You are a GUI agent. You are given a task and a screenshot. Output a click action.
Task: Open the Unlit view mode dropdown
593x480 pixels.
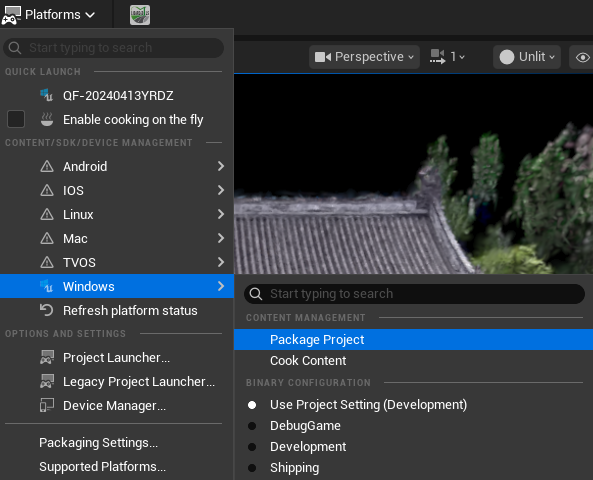[527, 57]
